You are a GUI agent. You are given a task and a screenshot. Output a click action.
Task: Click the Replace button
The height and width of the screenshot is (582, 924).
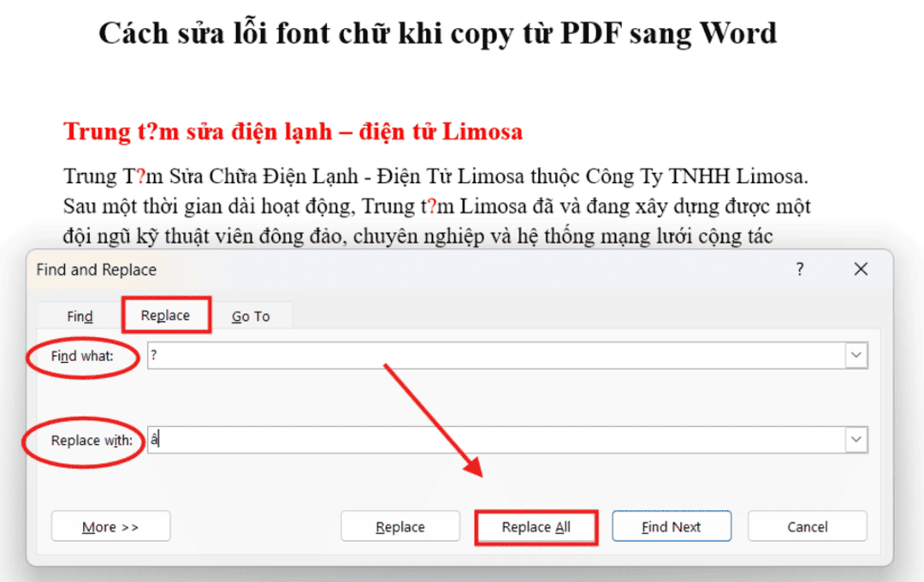(400, 526)
